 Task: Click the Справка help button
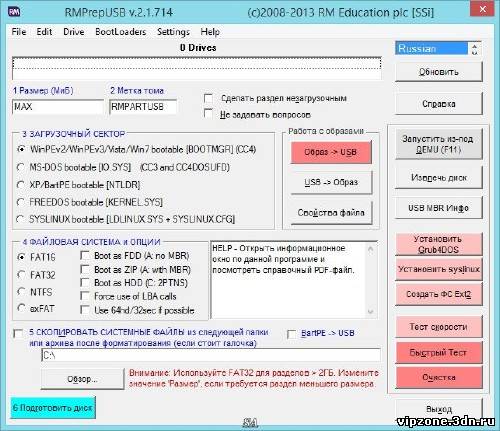click(439, 104)
